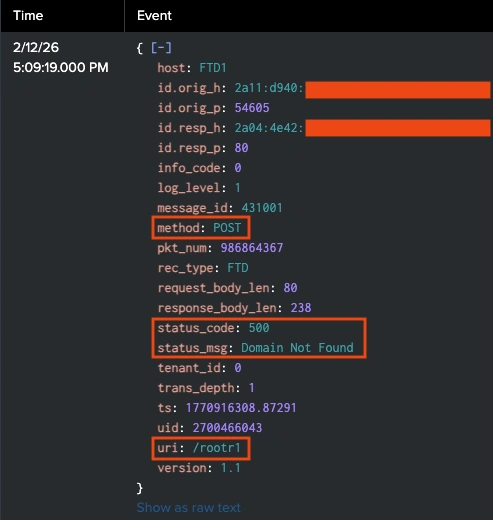Viewport: 493px width, 520px height.
Task: Select the uid value 2700466043
Action: (x=227, y=428)
